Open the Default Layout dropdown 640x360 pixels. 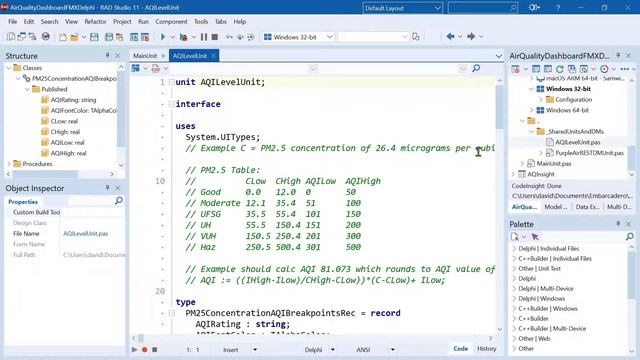click(x=437, y=8)
